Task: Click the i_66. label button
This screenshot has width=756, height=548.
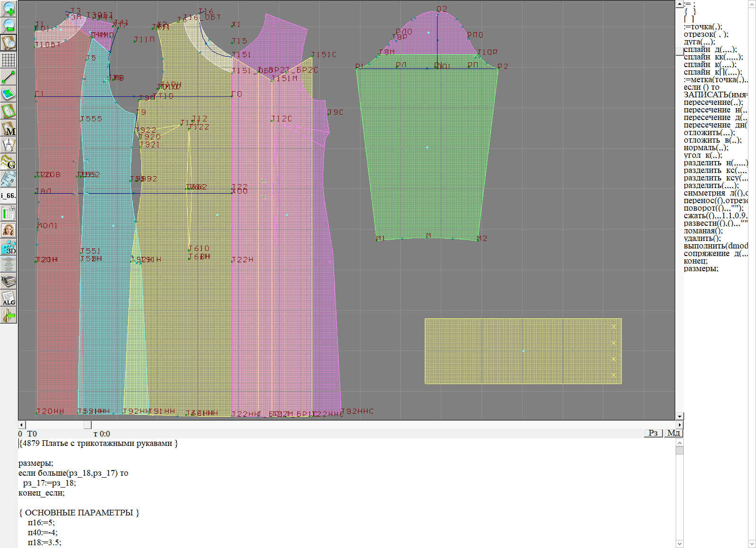Action: [x=9, y=196]
